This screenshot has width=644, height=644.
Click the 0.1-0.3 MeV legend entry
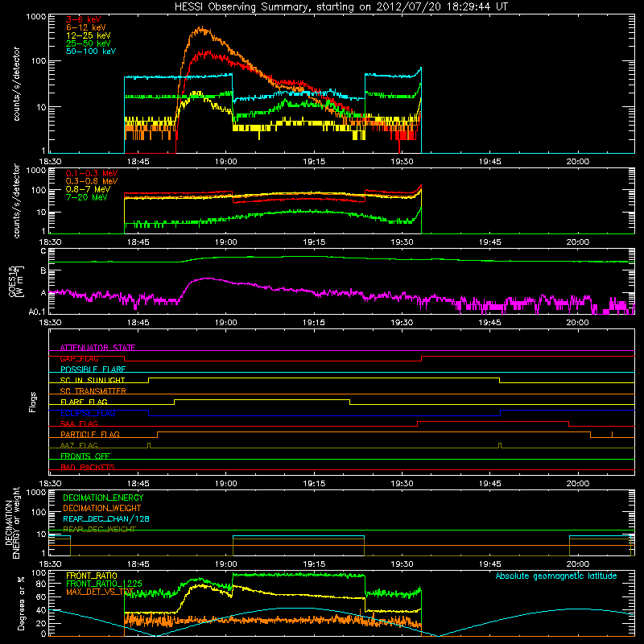(91, 173)
